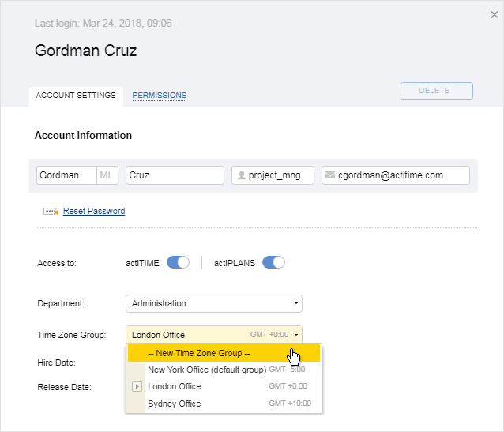This screenshot has width=504, height=432.
Task: Click the reset password key icon
Action: click(51, 212)
